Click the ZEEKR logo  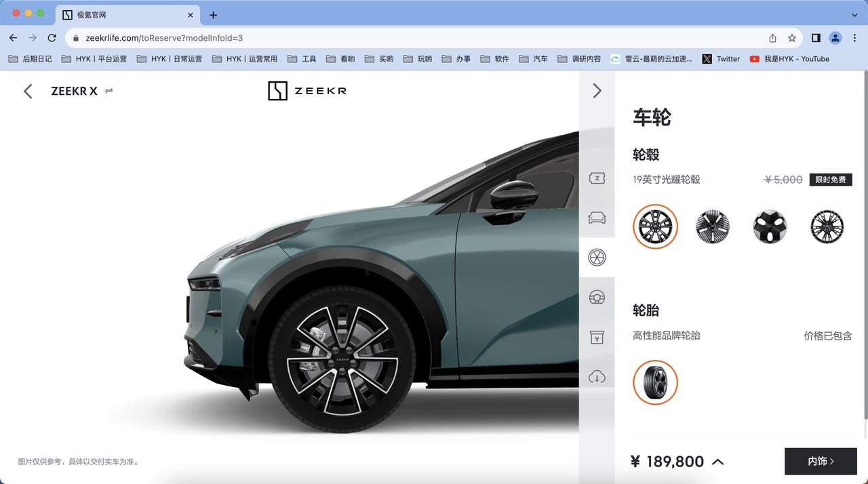tap(307, 91)
